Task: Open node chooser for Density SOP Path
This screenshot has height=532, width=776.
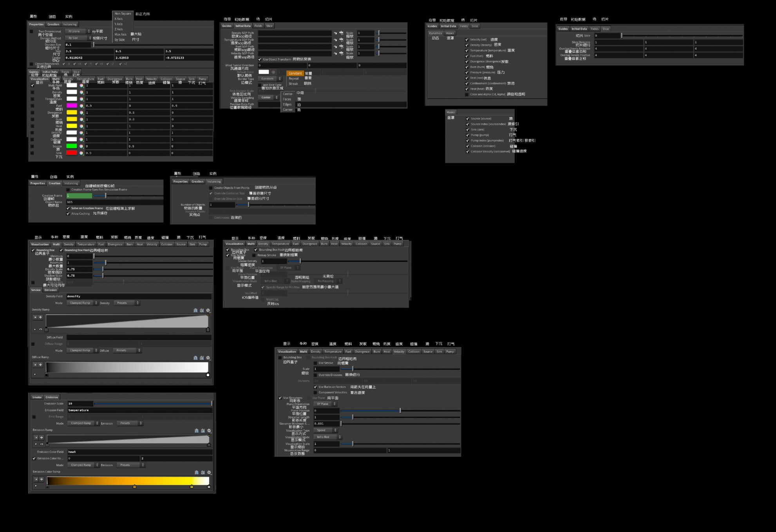Action: [x=341, y=33]
